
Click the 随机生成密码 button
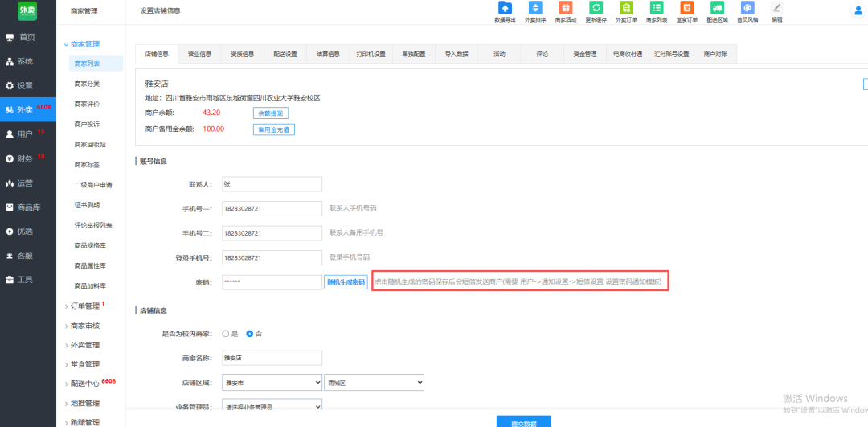tap(345, 282)
